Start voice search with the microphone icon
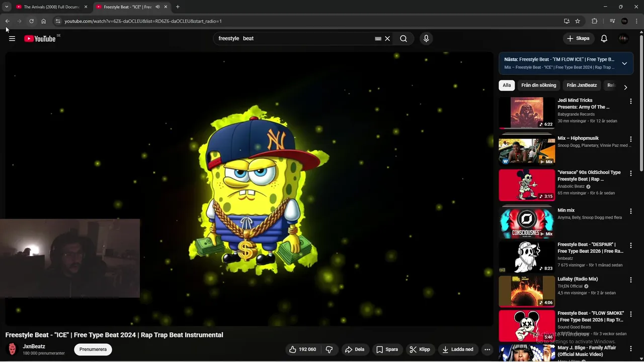The height and width of the screenshot is (362, 644). (426, 39)
